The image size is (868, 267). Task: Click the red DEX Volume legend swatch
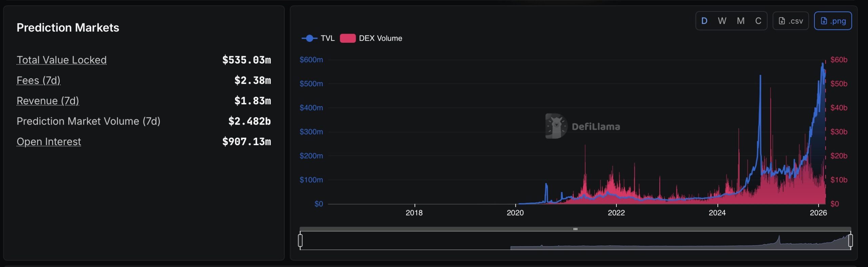[348, 38]
